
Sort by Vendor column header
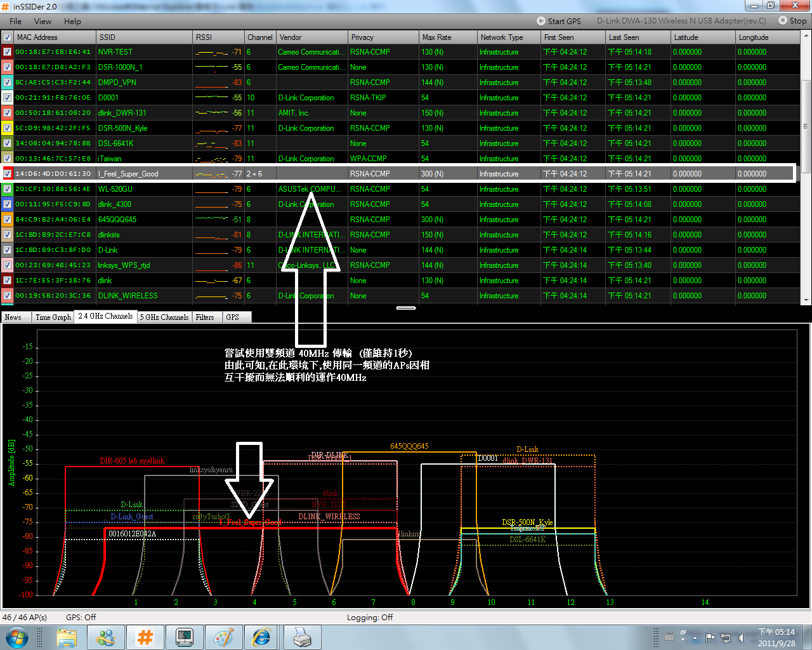pyautogui.click(x=312, y=37)
